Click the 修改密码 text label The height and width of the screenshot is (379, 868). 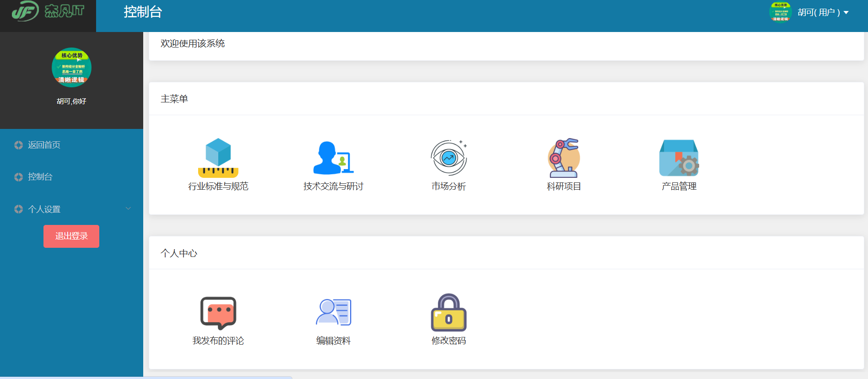click(x=449, y=341)
